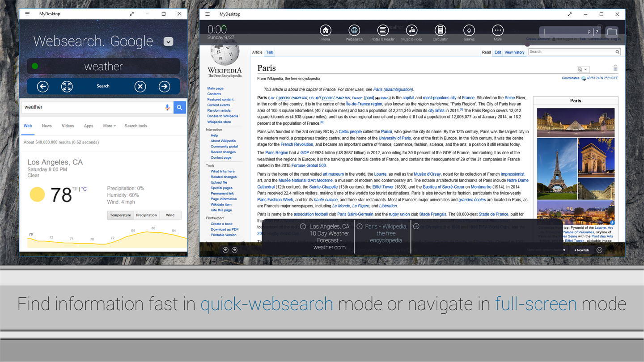
Task: Click the Arc de Triomphe photo in infobox
Action: [x=596, y=157]
